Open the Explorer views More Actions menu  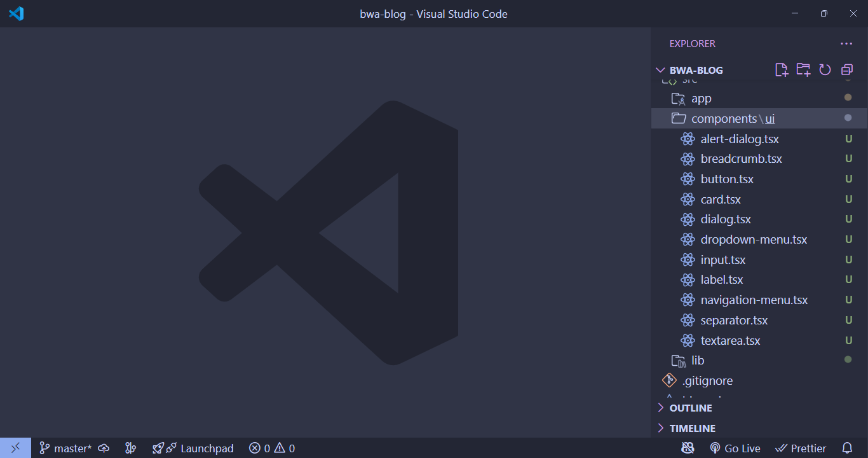[846, 43]
